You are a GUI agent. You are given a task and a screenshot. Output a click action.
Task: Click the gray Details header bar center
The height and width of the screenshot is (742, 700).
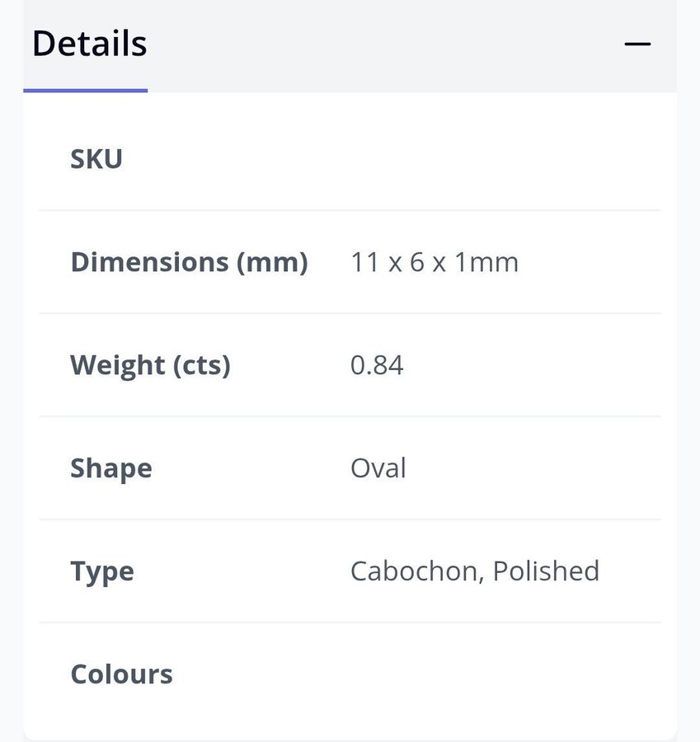[x=350, y=44]
